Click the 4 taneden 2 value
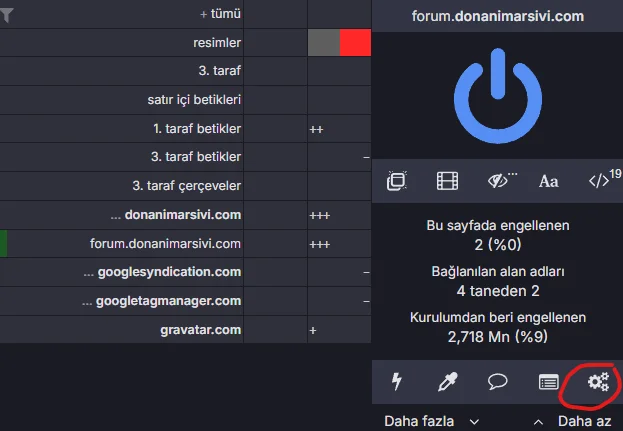The image size is (623, 431). (498, 291)
